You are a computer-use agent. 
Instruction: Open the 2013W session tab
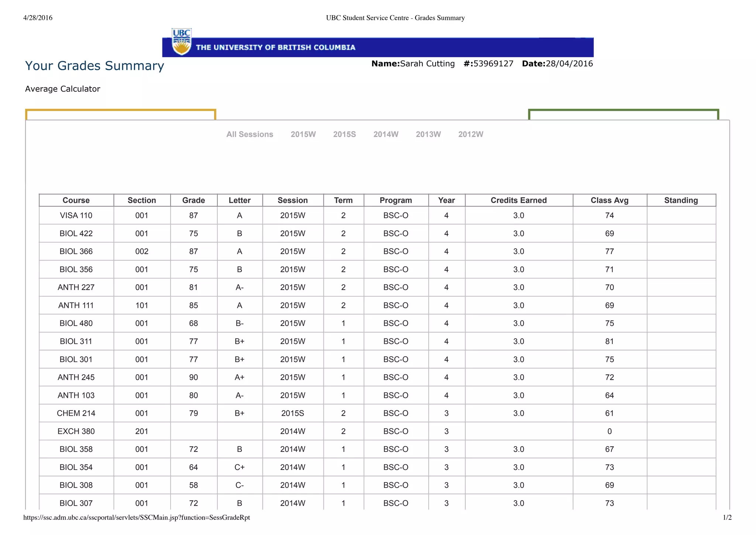click(428, 134)
